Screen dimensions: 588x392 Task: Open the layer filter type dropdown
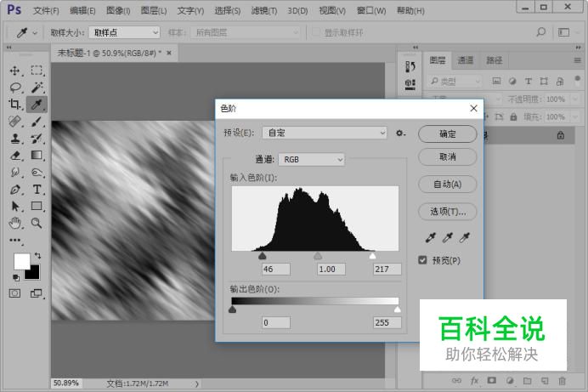pos(455,81)
